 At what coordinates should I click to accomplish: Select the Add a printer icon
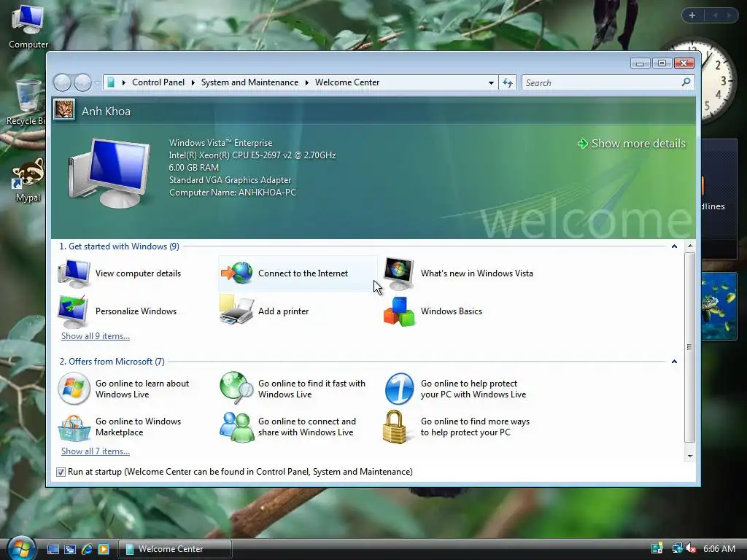[237, 310]
